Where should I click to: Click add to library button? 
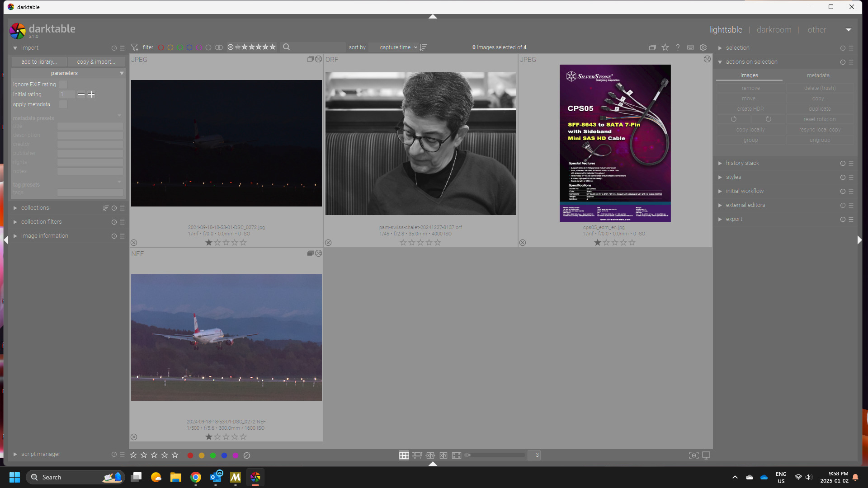click(x=39, y=62)
